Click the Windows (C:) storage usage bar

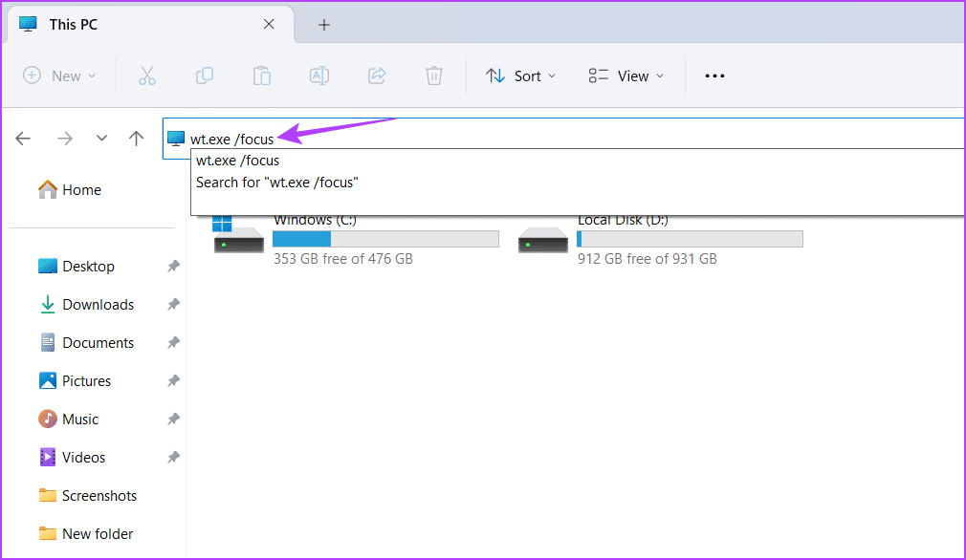385,239
